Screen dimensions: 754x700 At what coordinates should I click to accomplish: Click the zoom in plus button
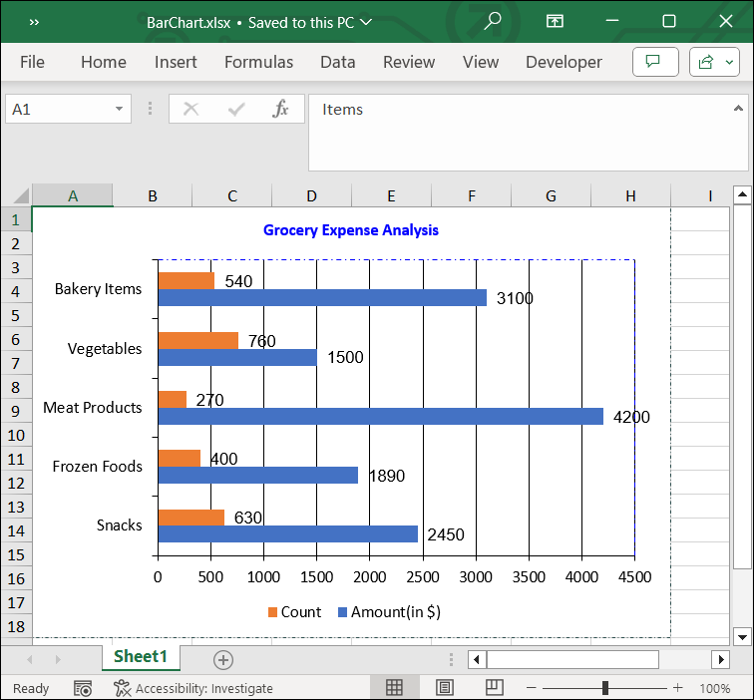pyautogui.click(x=677, y=688)
